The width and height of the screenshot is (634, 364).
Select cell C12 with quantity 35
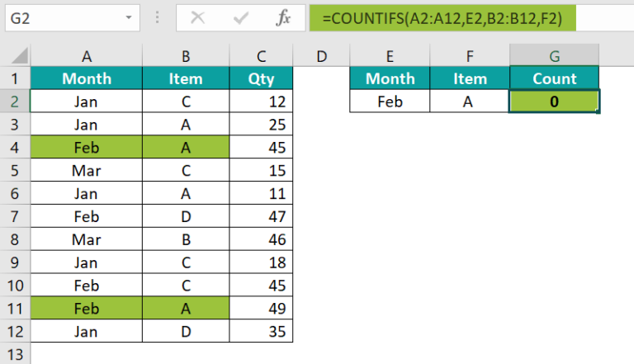tap(261, 331)
